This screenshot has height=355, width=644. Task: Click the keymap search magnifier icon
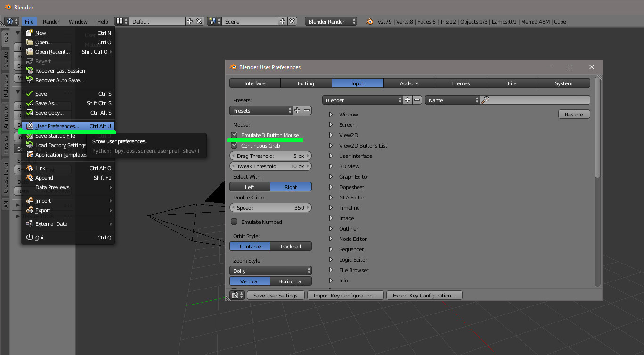(486, 100)
